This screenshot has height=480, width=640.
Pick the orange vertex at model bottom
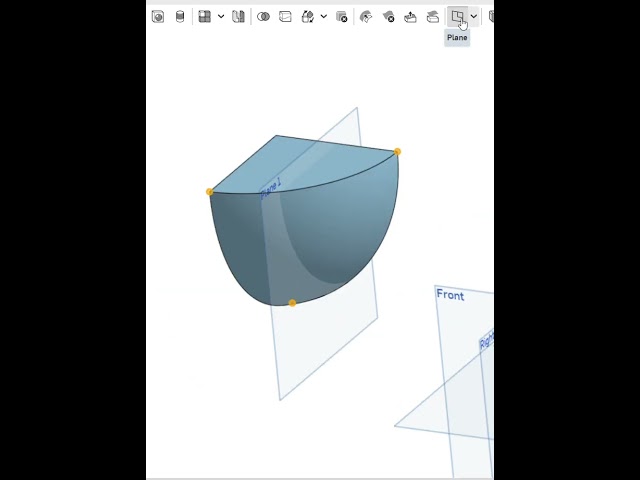[x=292, y=303]
